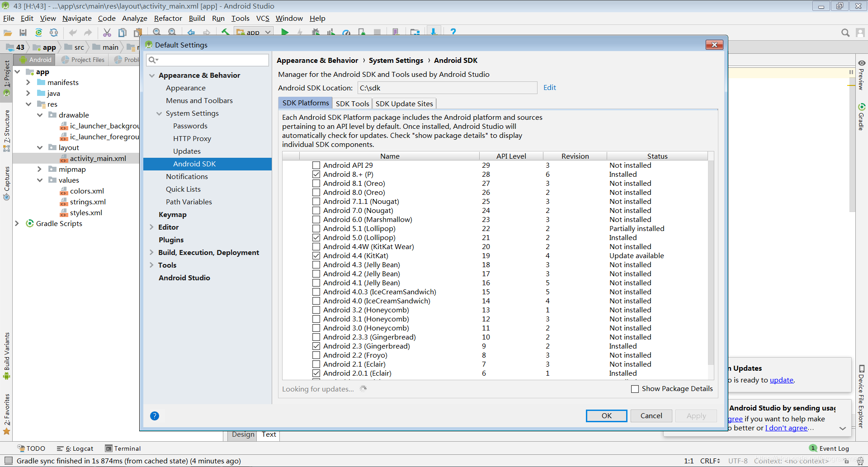Toggle the Project tool window

(7, 78)
